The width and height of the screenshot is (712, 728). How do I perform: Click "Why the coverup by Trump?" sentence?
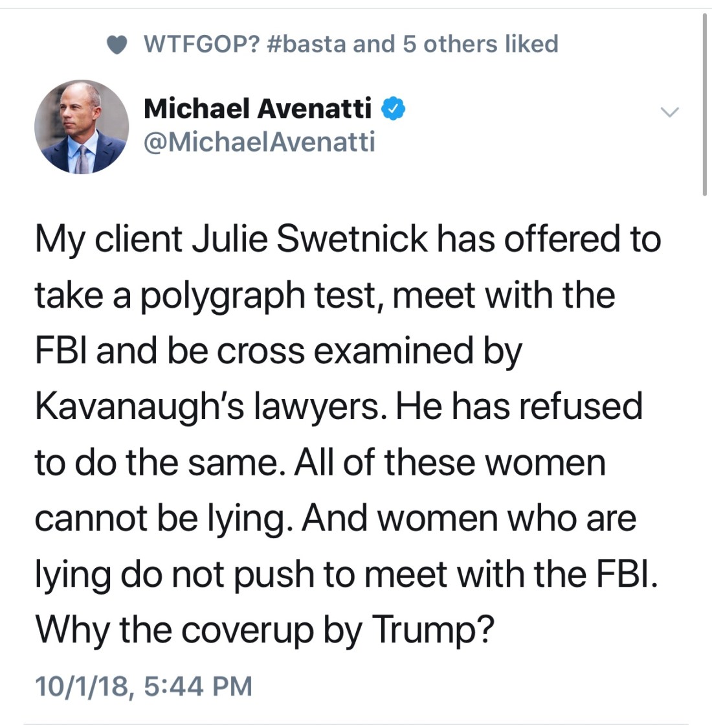point(264,628)
